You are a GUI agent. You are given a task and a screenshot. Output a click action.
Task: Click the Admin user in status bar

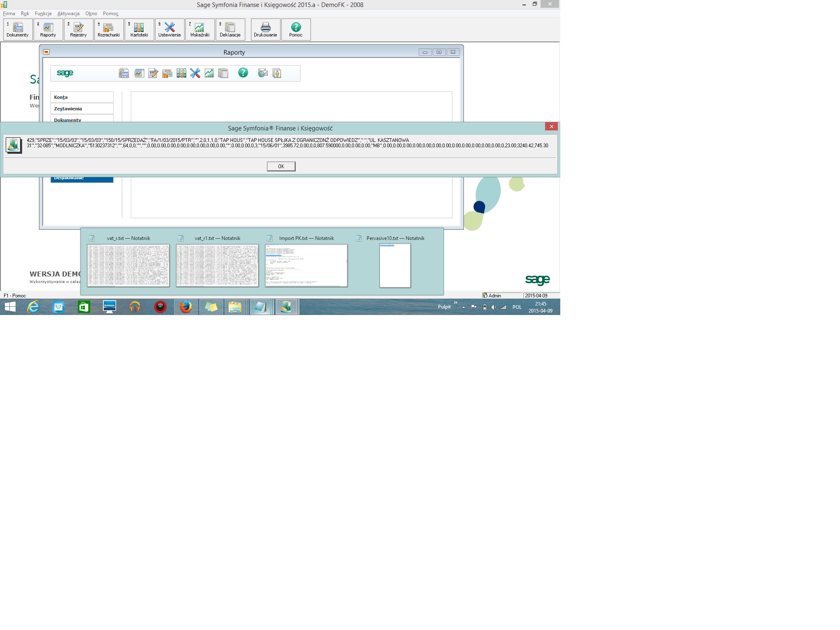pyautogui.click(x=502, y=295)
